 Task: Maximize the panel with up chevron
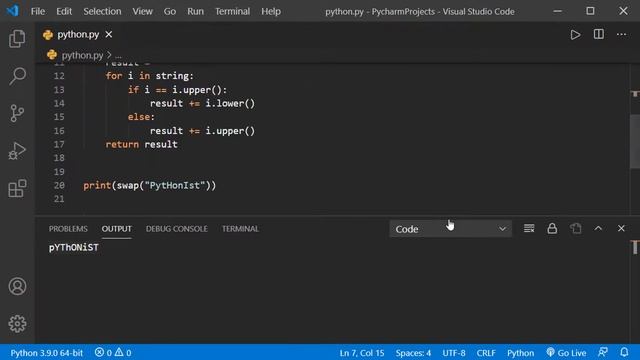(x=598, y=228)
